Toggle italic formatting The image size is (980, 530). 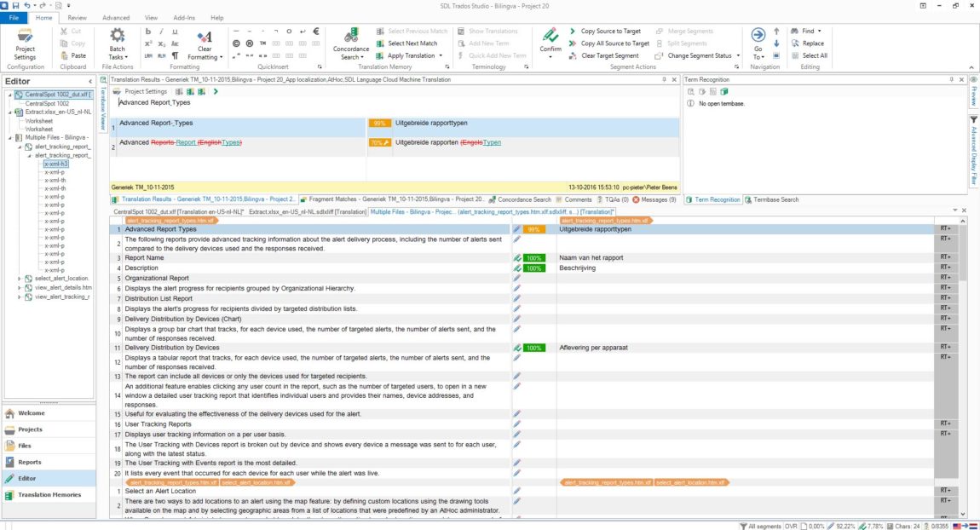tap(161, 32)
